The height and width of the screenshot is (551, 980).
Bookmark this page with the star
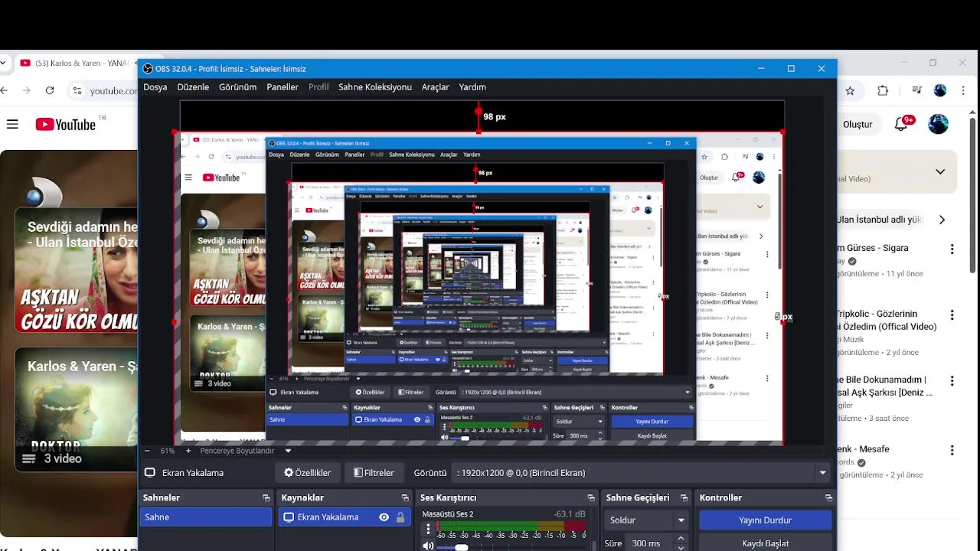tap(850, 90)
